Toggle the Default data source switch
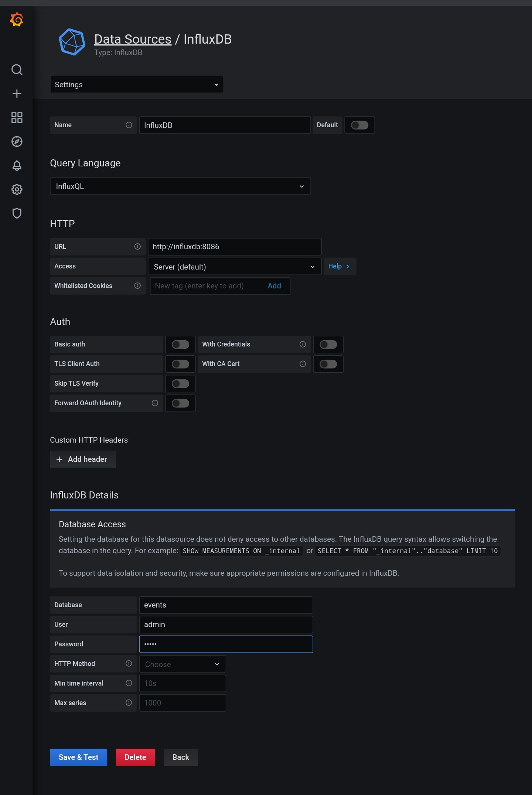The width and height of the screenshot is (532, 795). pyautogui.click(x=359, y=125)
